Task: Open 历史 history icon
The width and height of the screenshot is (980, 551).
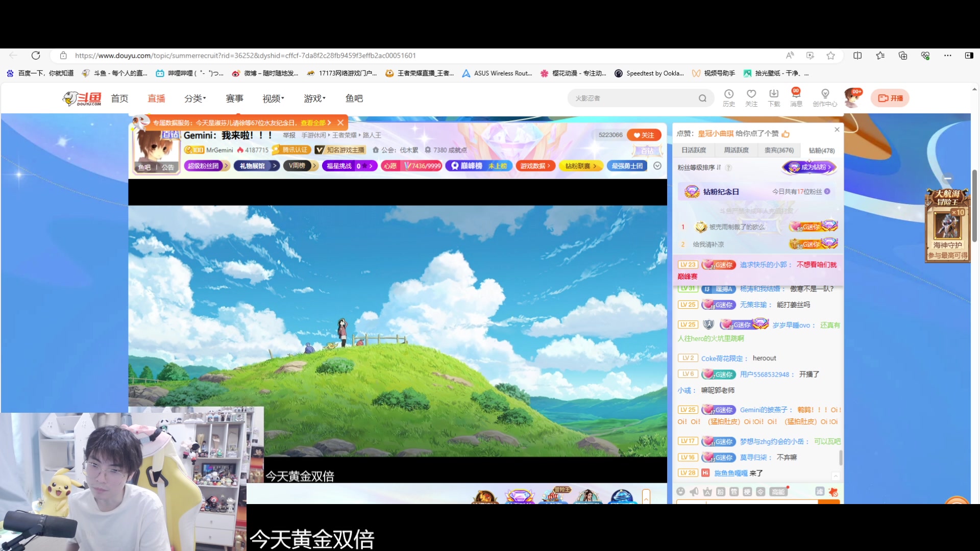Action: (729, 97)
